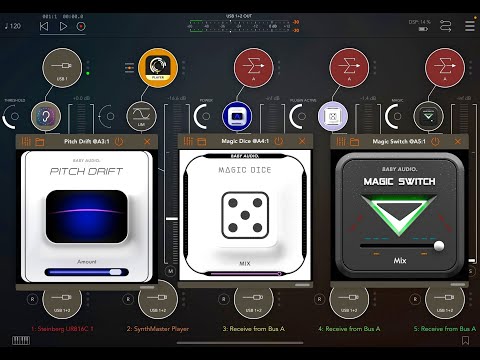Adjust the Power knob on channel 3

coord(203,116)
